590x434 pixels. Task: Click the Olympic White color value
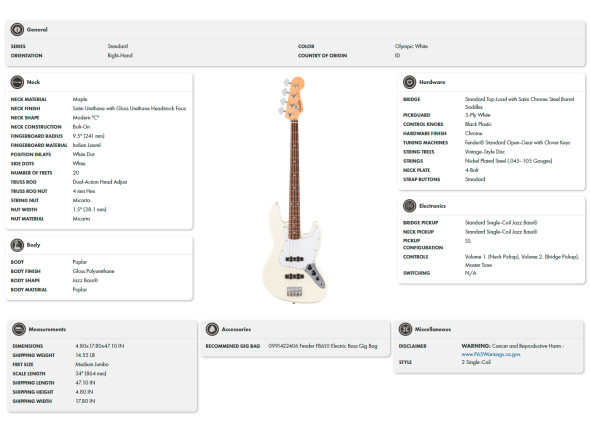point(411,46)
